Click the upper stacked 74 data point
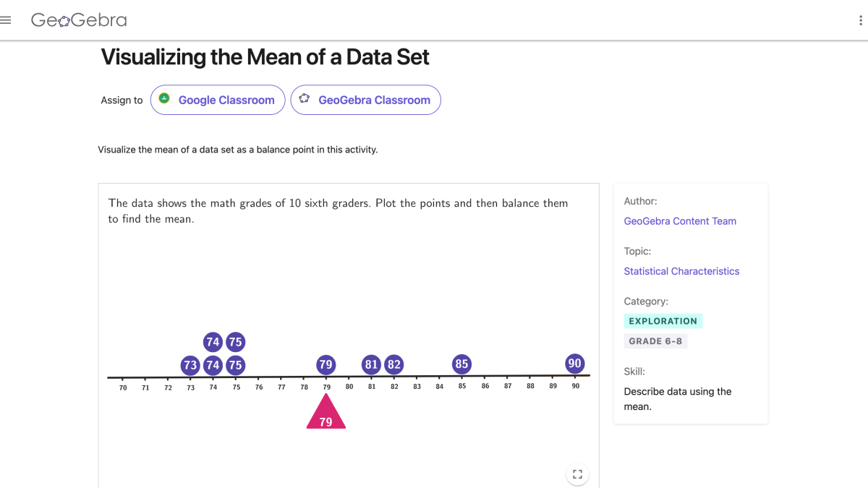 213,341
